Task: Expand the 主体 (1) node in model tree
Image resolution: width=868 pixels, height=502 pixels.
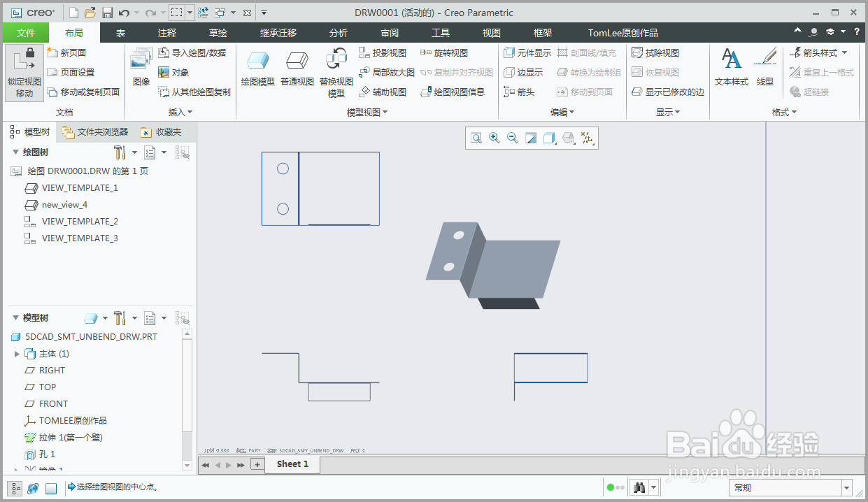Action: [17, 353]
